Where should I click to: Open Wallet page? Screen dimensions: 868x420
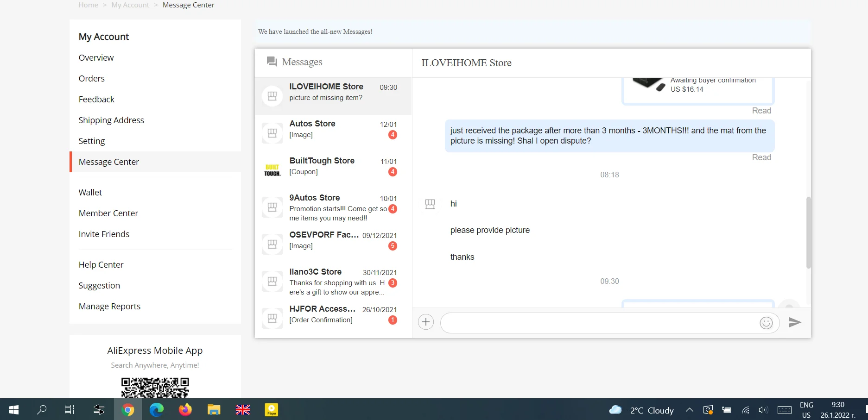90,192
